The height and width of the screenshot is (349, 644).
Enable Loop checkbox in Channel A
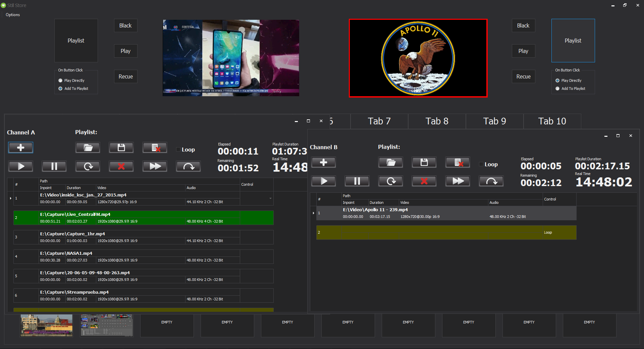tap(178, 150)
